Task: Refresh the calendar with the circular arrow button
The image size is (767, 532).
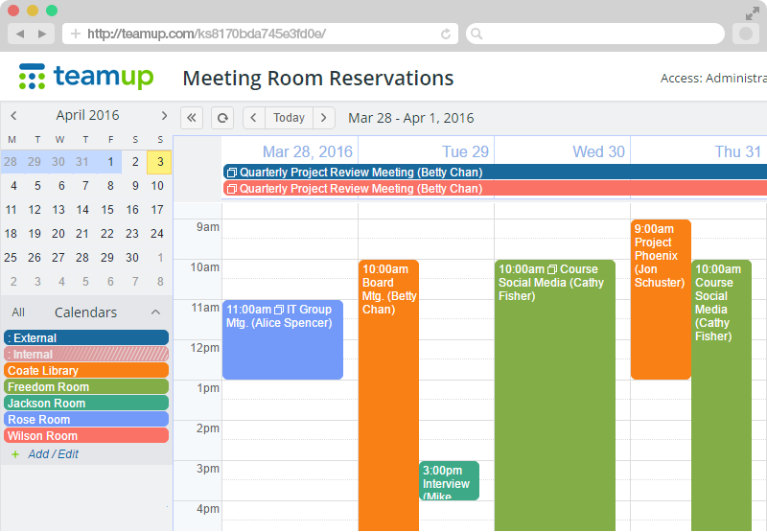Action: point(222,118)
